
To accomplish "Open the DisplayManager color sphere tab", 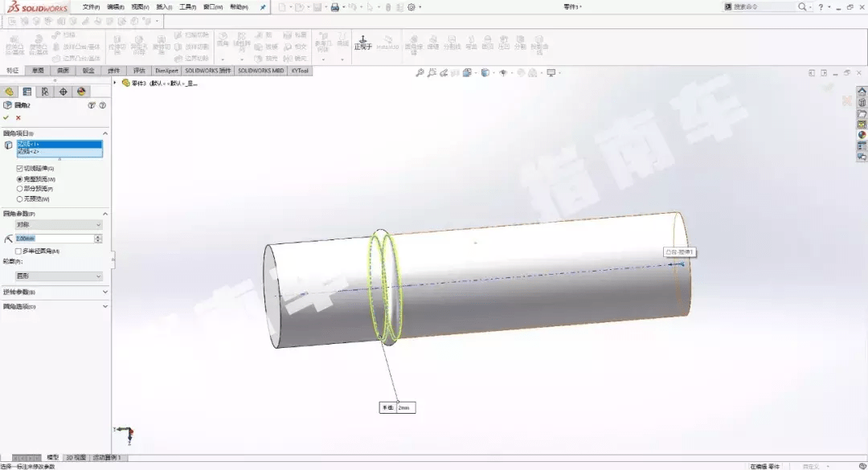I will tap(81, 92).
